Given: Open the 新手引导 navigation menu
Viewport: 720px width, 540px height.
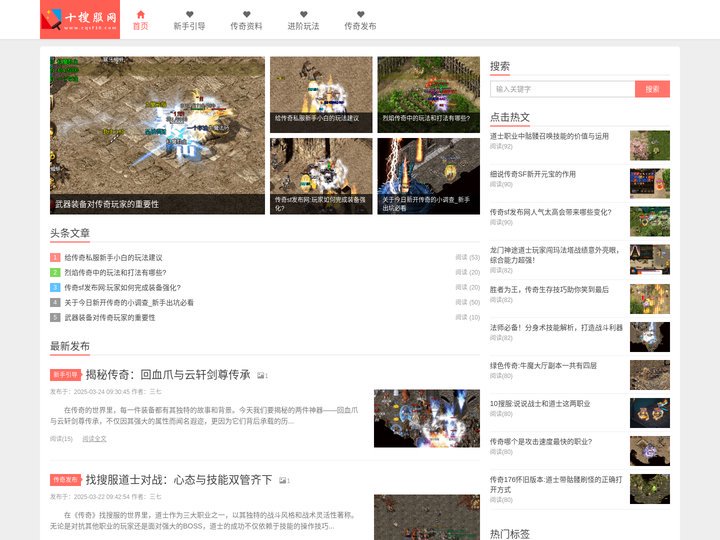Looking at the screenshot, I should pos(189,26).
